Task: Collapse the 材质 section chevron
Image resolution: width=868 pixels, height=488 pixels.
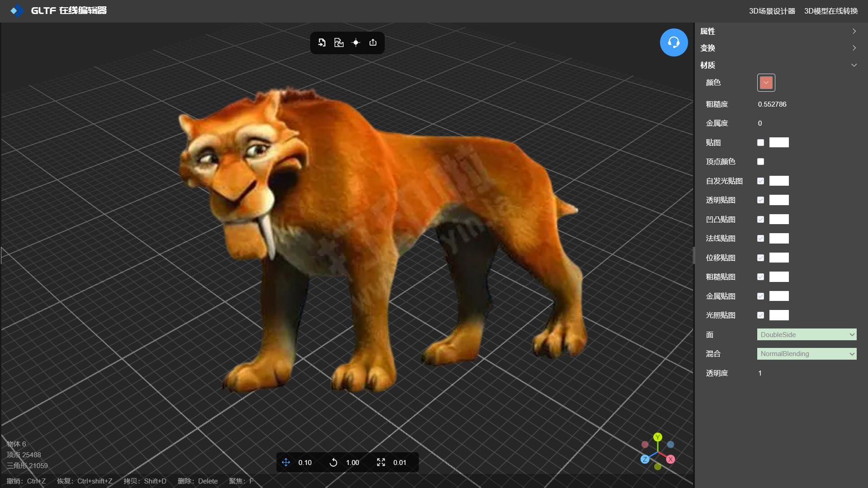Action: coord(854,65)
